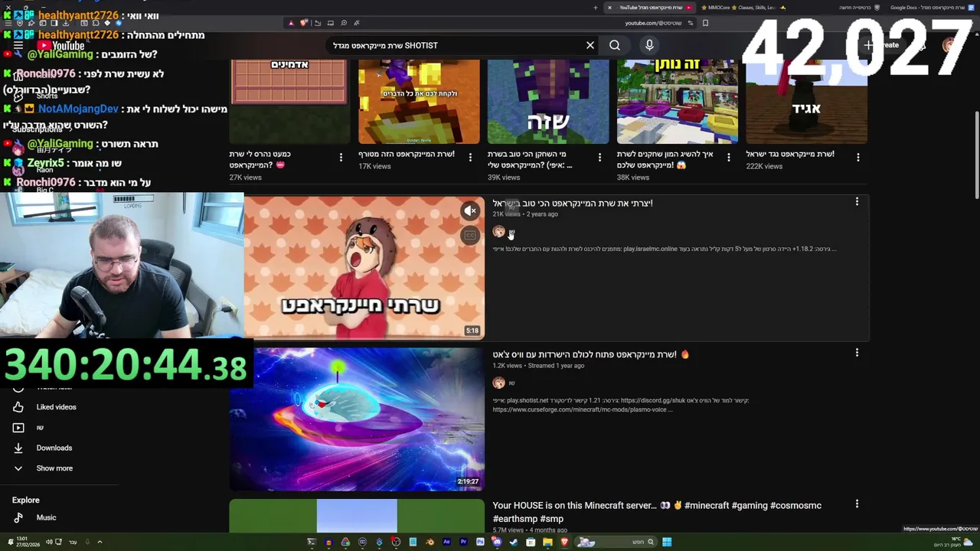This screenshot has height=551, width=980.
Task: Open Brave browser from the taskbar
Action: point(565,542)
